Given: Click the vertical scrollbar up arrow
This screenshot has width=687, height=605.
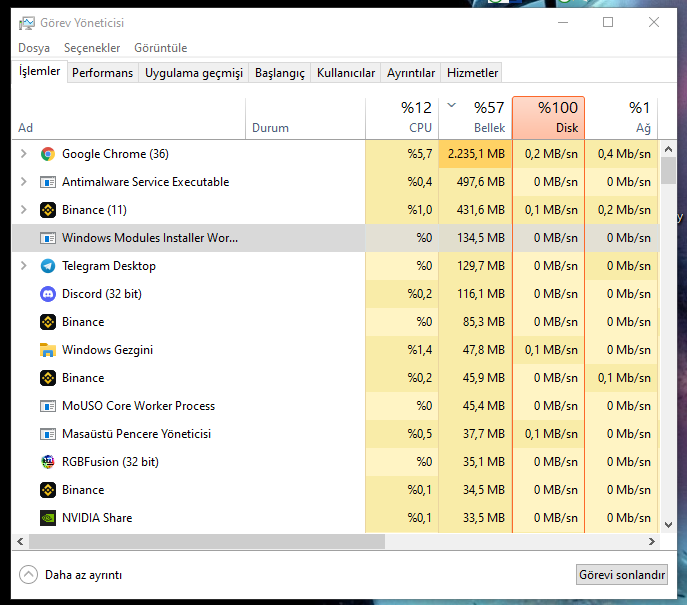Looking at the screenshot, I should pyautogui.click(x=668, y=149).
